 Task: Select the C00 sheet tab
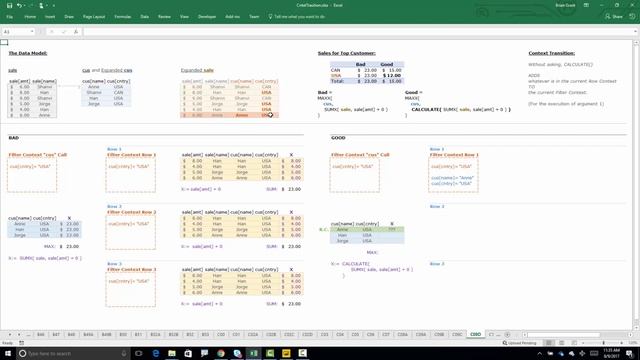(x=221, y=334)
